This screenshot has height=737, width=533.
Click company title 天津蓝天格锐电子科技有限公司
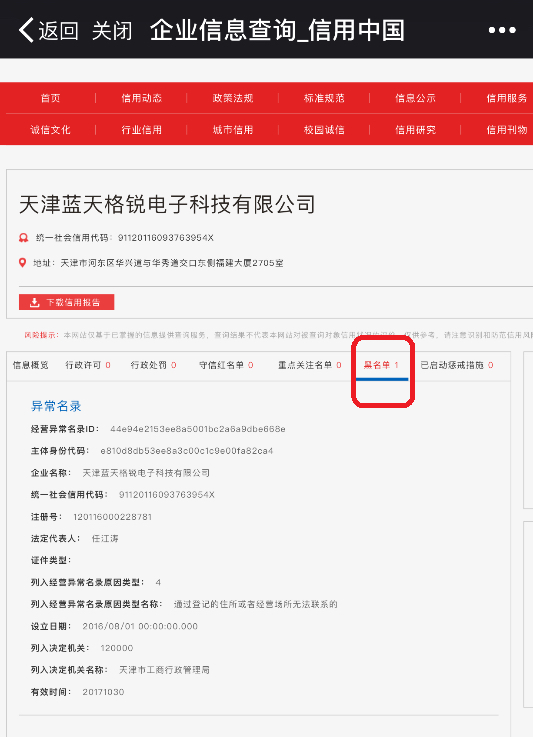point(167,204)
